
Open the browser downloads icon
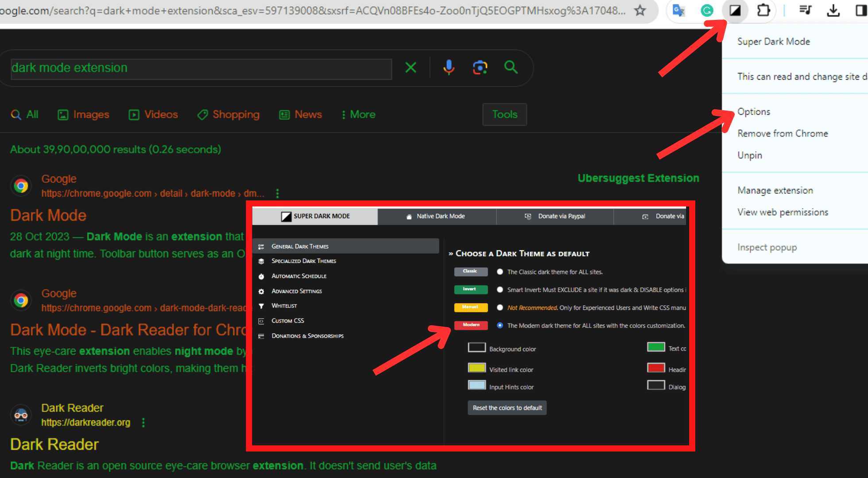[x=833, y=10]
